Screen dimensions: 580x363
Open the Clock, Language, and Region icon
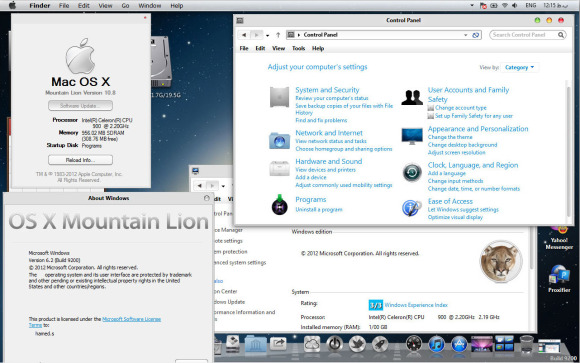pos(412,172)
